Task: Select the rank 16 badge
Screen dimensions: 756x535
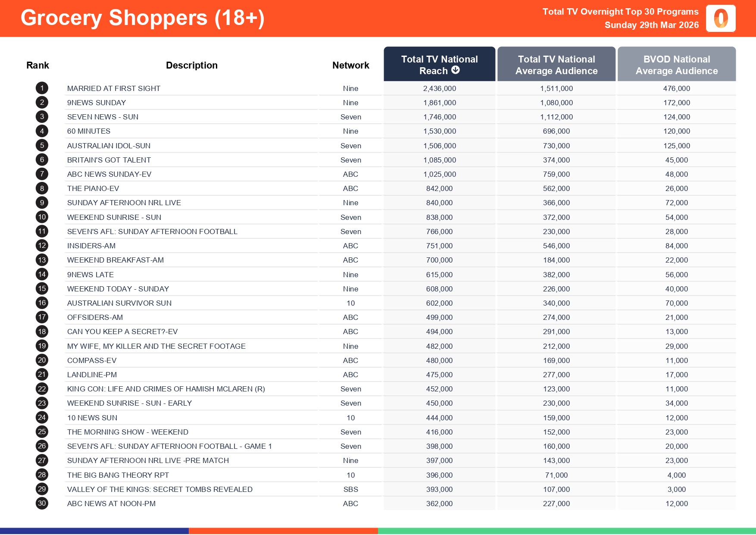Action: click(x=42, y=303)
